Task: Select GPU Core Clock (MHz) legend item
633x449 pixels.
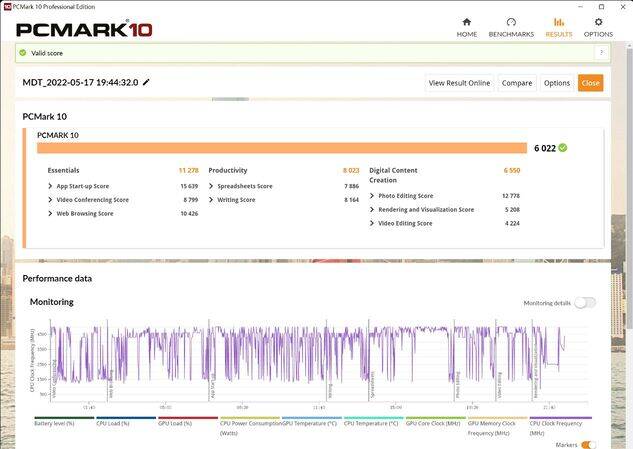Action: point(435,422)
